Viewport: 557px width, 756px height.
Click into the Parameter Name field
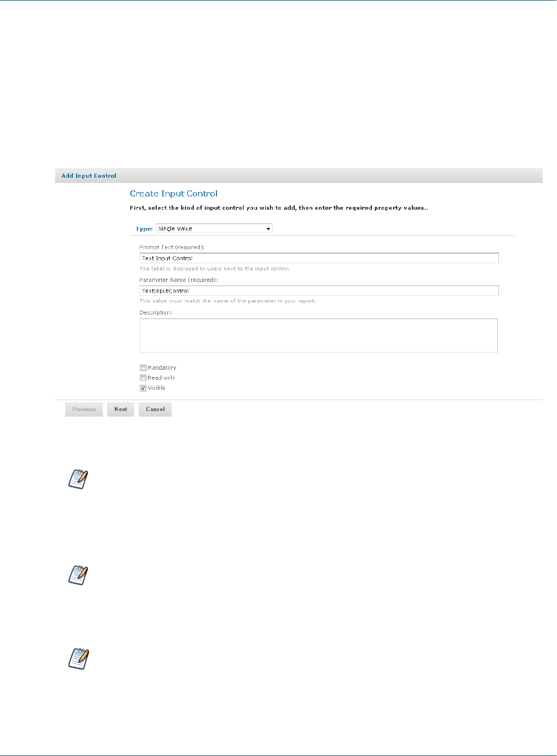(x=319, y=291)
